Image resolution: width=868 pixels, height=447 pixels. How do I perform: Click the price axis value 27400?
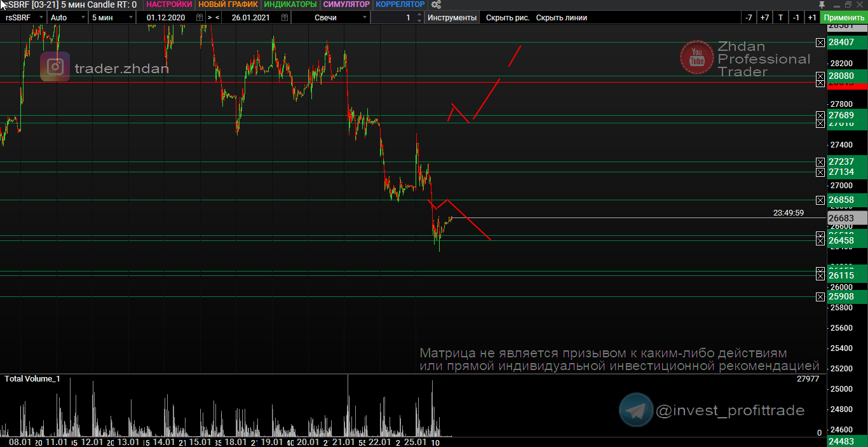pos(841,145)
